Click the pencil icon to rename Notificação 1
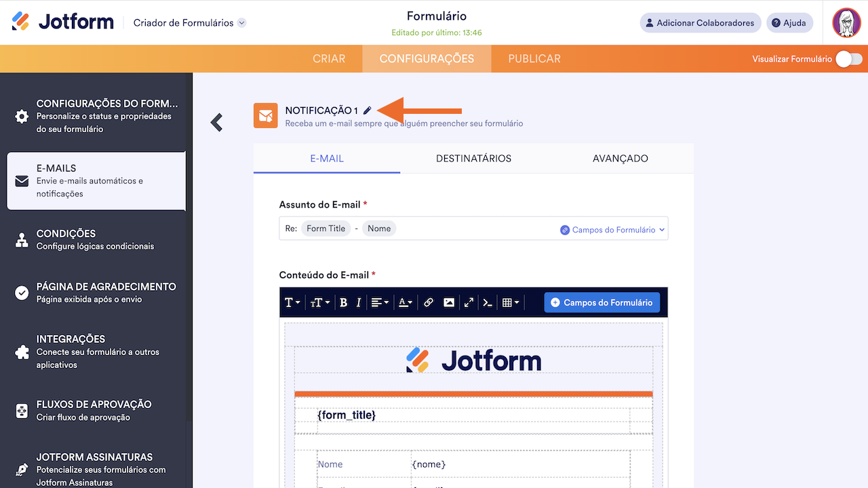This screenshot has width=868, height=488. (x=367, y=110)
